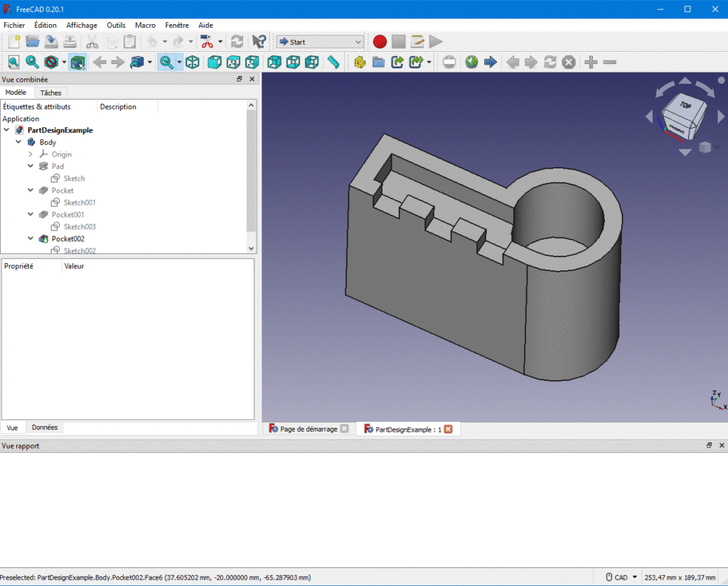Click the Open file folder icon

tap(33, 42)
